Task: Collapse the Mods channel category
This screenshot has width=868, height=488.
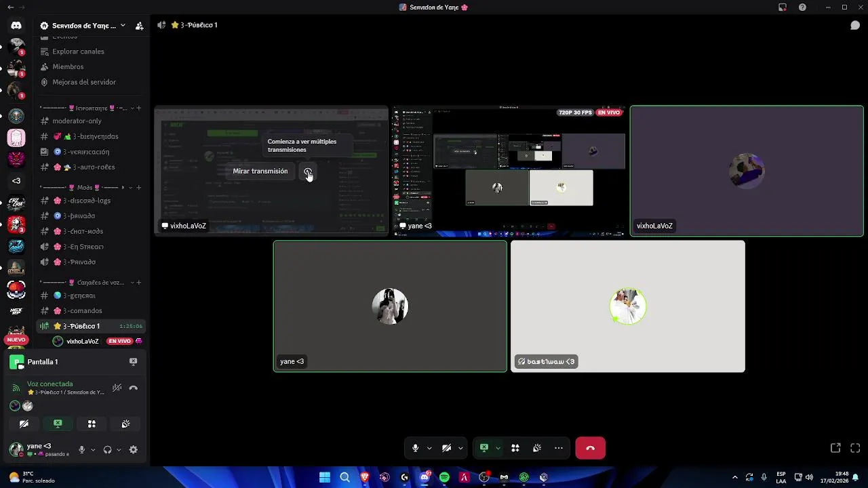Action: click(x=81, y=187)
